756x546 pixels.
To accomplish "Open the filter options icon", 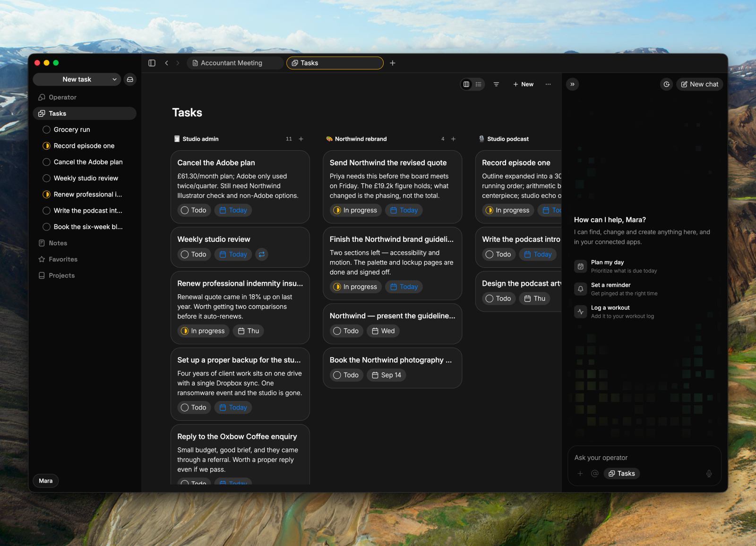I will point(496,84).
